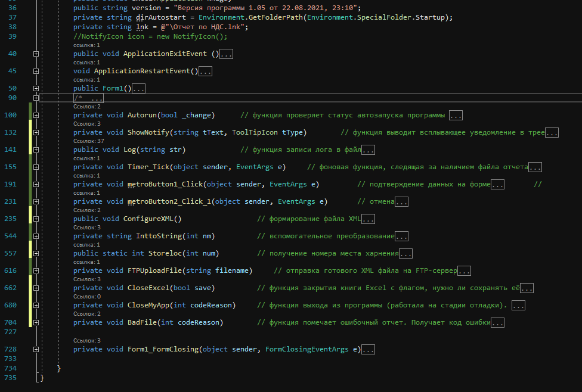The height and width of the screenshot is (392, 582).
Task: Click the 'CloseExcel' method name
Action: click(x=148, y=288)
